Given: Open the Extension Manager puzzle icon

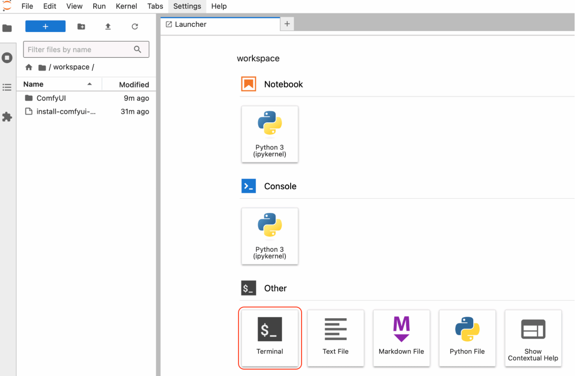Looking at the screenshot, I should [x=7, y=117].
